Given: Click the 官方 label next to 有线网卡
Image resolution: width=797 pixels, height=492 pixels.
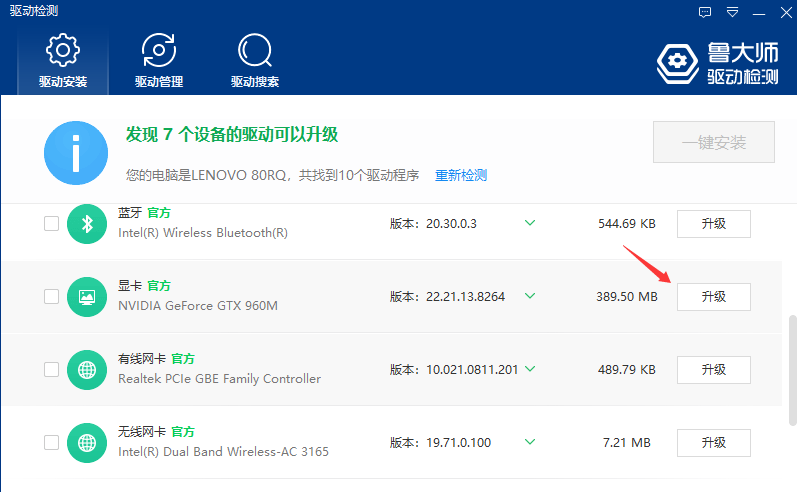Looking at the screenshot, I should pos(183,359).
